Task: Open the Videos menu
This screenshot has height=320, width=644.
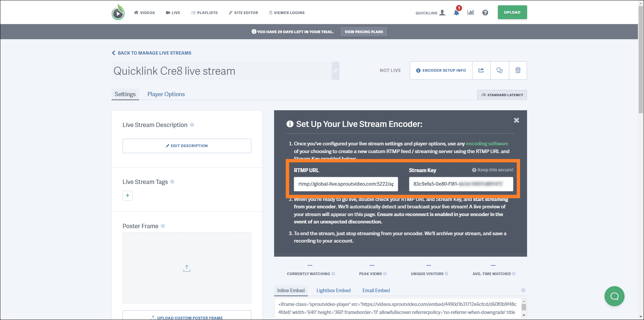Action: coord(144,13)
